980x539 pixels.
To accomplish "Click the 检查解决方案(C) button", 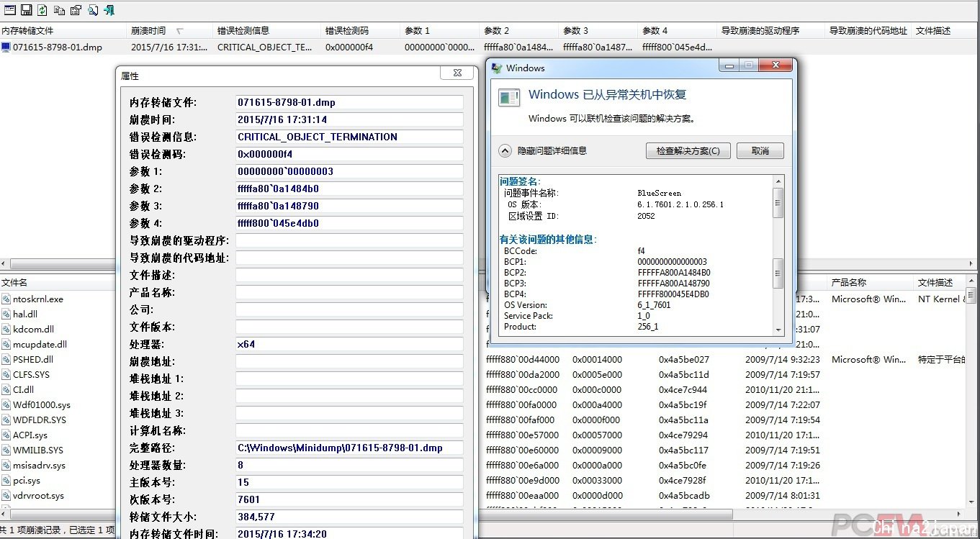I will tap(688, 151).
